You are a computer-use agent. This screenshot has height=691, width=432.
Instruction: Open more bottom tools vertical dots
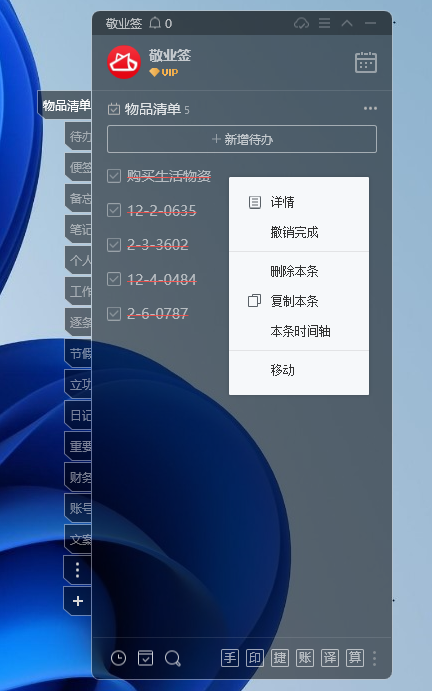pyautogui.click(x=375, y=658)
